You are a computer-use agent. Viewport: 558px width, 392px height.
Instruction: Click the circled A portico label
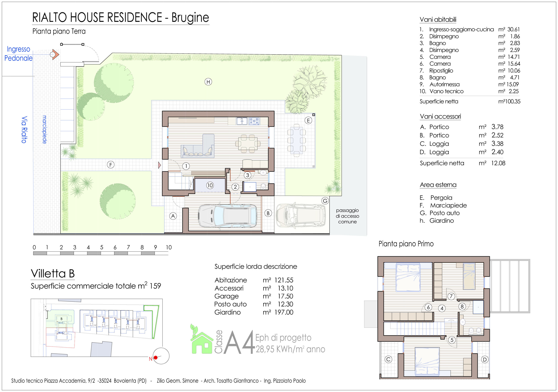[173, 216]
